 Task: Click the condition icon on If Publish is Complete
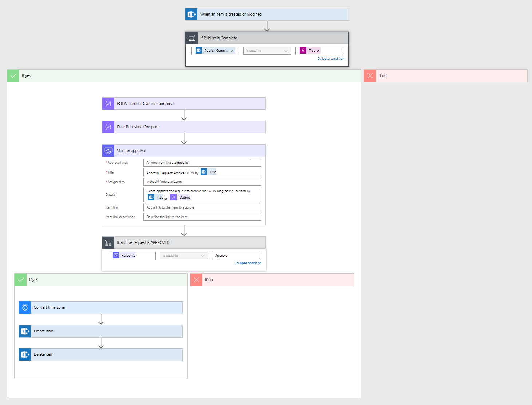(192, 38)
